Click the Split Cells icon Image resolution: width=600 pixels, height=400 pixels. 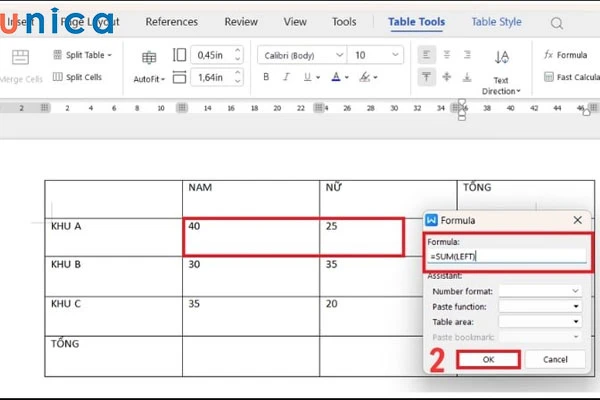56,76
